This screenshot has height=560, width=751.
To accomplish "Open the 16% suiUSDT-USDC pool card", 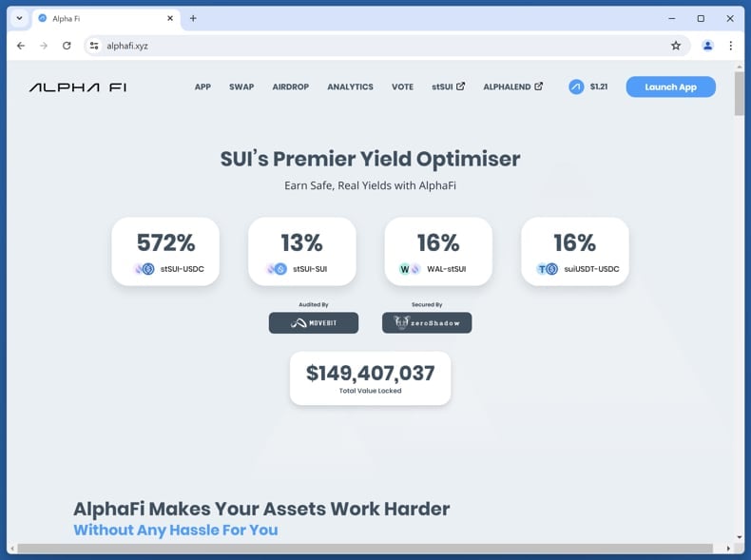I will tap(575, 252).
